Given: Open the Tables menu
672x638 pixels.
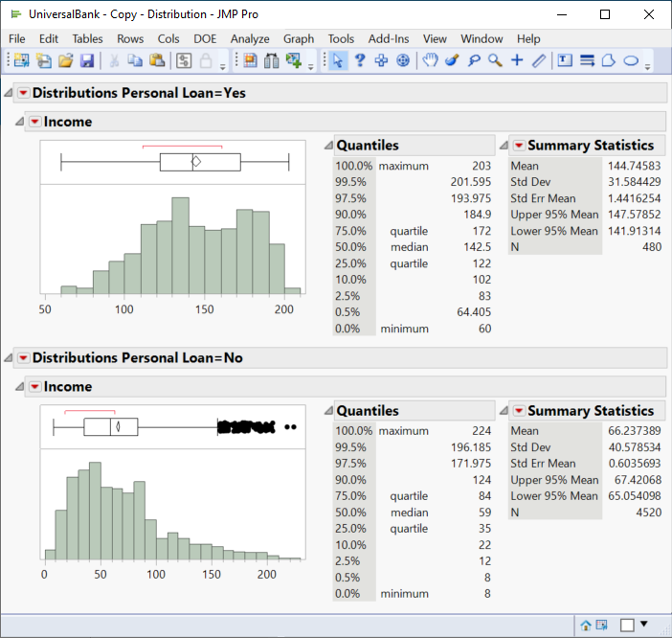Looking at the screenshot, I should 87,39.
